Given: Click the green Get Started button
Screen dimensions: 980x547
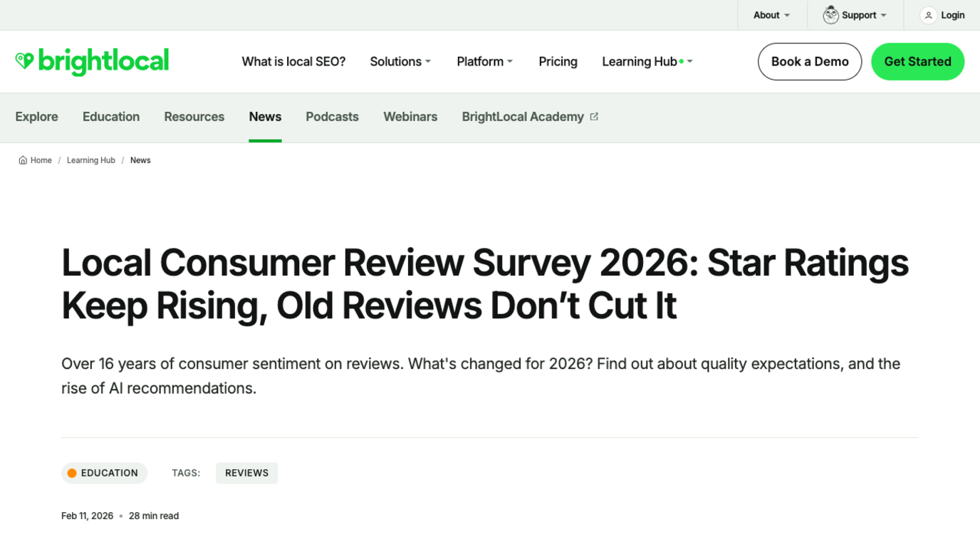Looking at the screenshot, I should coord(917,61).
